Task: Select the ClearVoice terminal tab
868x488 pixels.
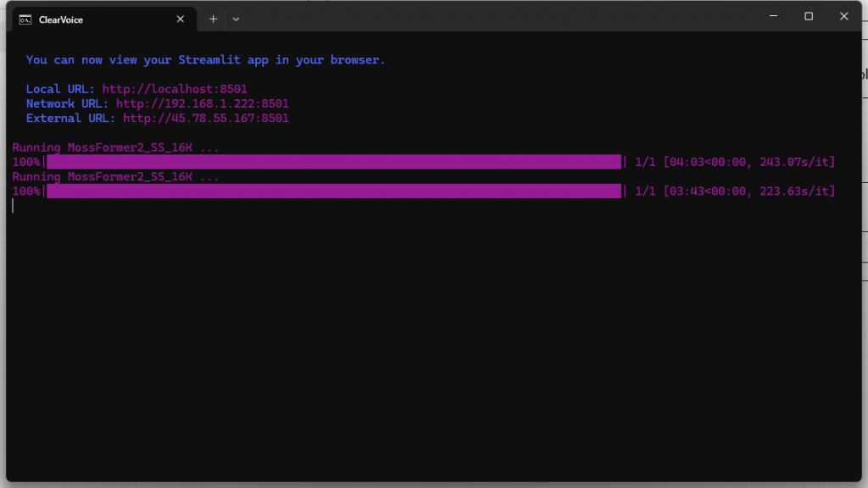Action: [x=104, y=19]
